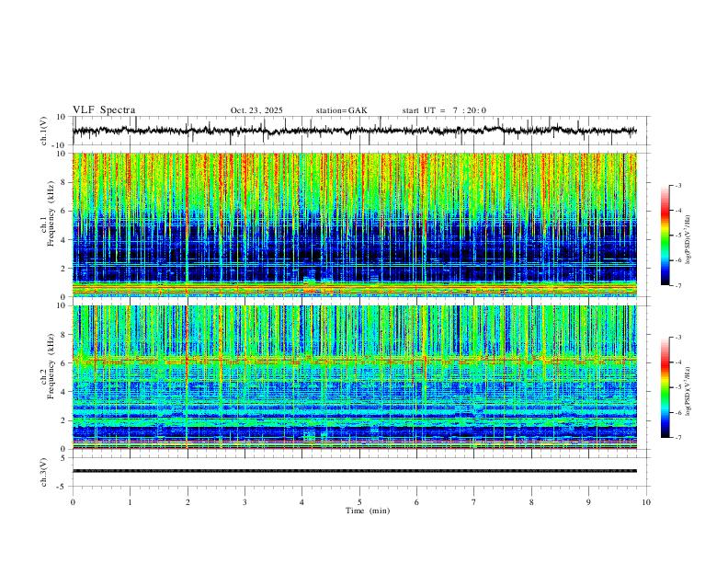Click the 'station=GAK' label
Screen dimensions: 728x563
(341, 110)
